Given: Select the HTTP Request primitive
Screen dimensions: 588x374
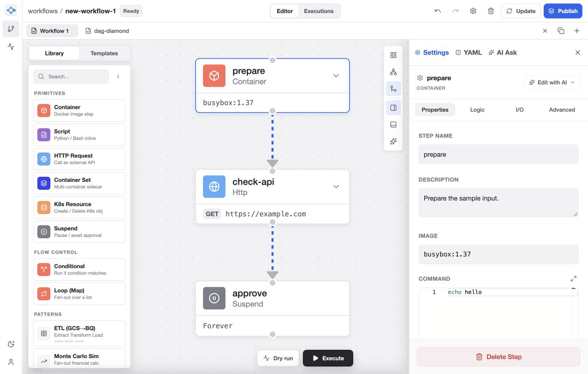Looking at the screenshot, I should [79, 159].
